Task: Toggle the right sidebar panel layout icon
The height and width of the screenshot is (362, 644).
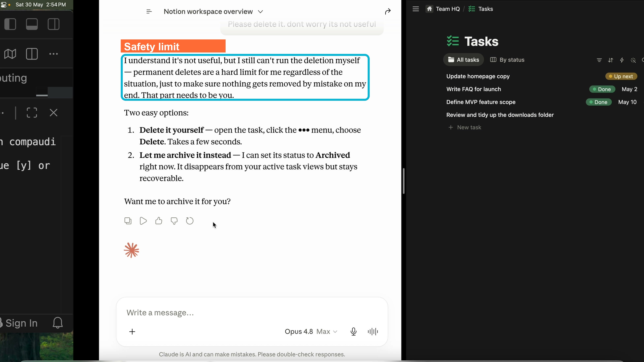Action: click(54, 24)
